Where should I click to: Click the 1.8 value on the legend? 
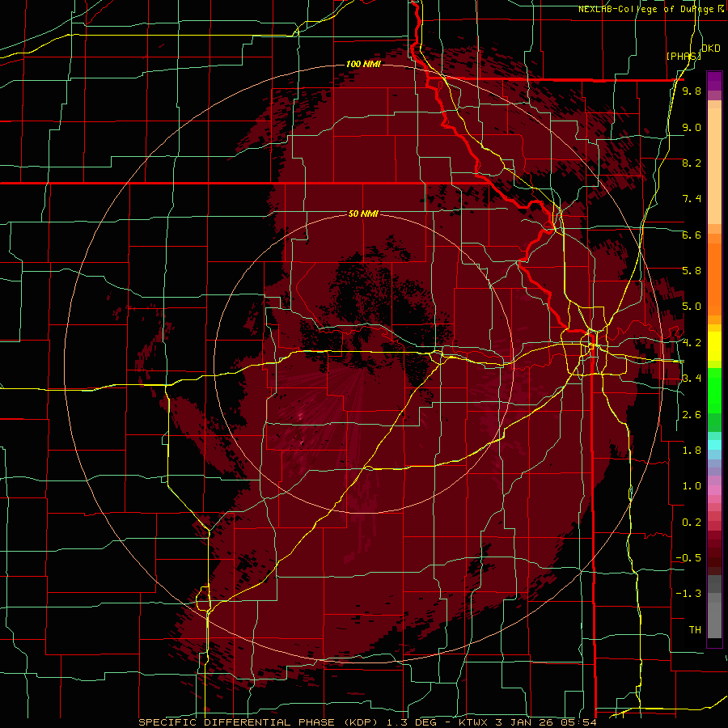[x=692, y=451]
